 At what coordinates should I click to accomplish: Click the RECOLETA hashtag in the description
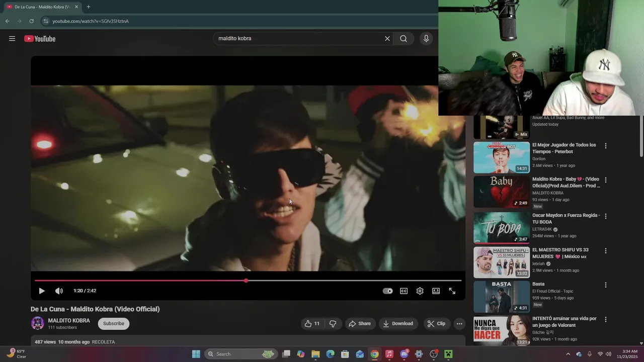[103, 342]
